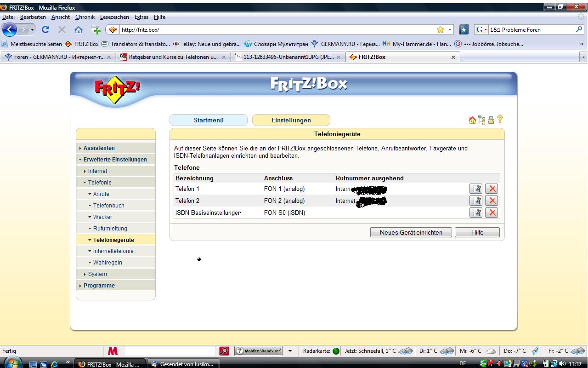Open the sitemap tree icon
Viewport: 588px width, 368px height.
481,120
